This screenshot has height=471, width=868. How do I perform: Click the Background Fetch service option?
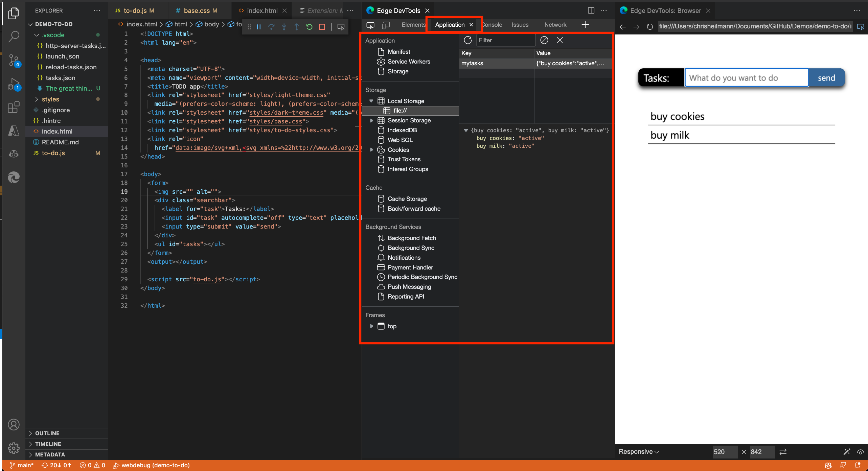412,238
